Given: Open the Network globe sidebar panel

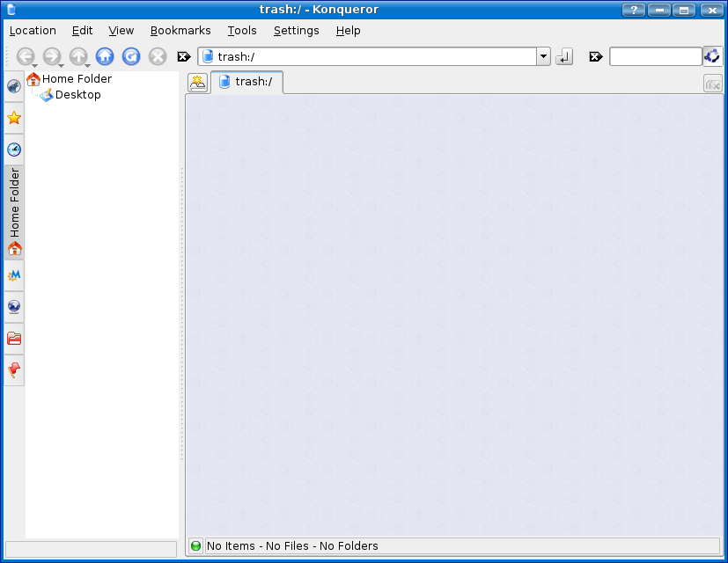Looking at the screenshot, I should (14, 307).
